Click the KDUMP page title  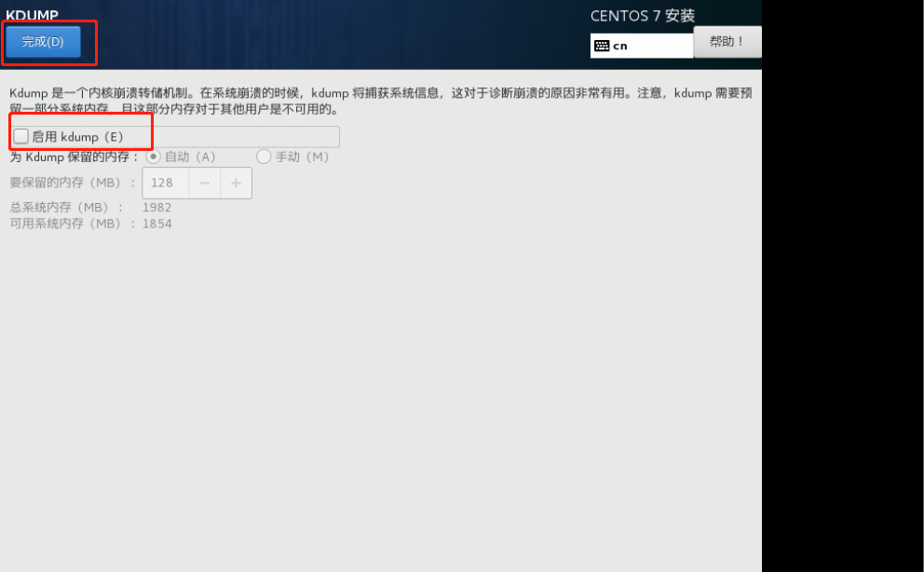(x=33, y=15)
